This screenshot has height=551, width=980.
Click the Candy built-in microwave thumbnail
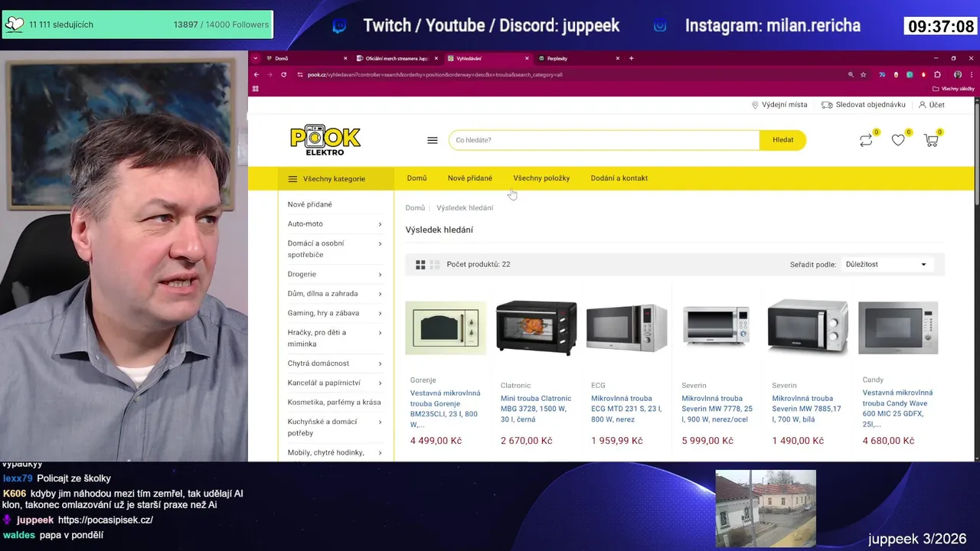point(898,328)
